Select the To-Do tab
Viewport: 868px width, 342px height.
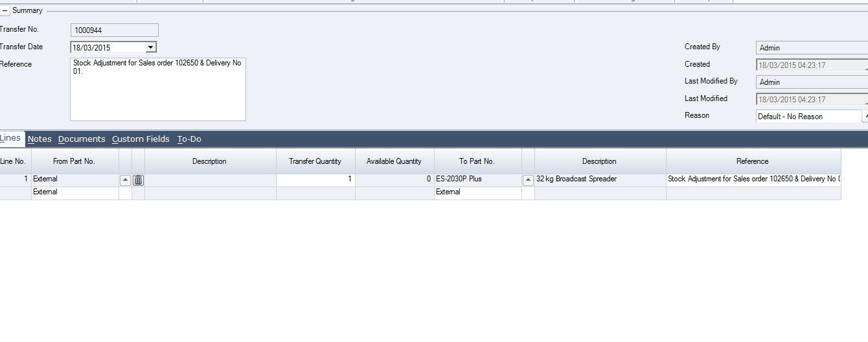click(x=189, y=139)
